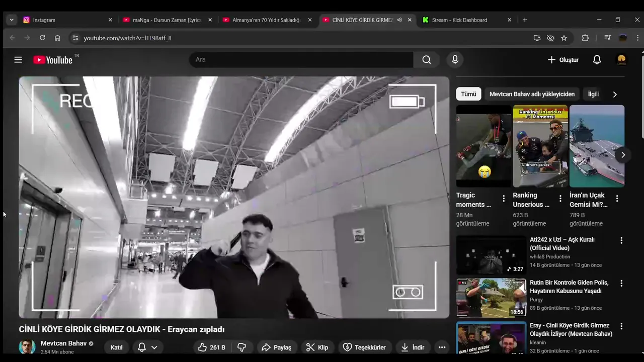Open options for Tragic moments short
Image resolution: width=644 pixels, height=362 pixels.
504,199
